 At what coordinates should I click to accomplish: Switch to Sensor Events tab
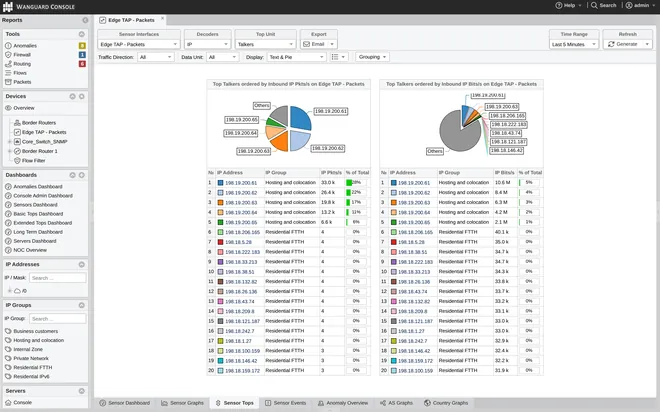tap(285, 403)
